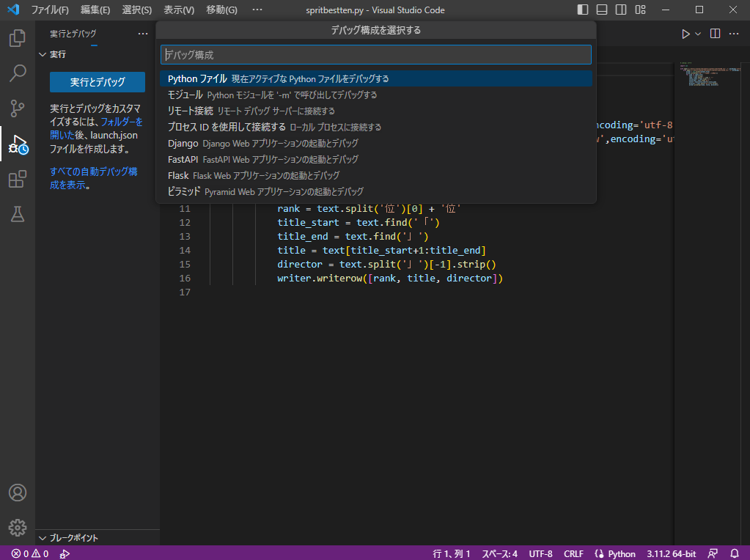This screenshot has height=560, width=750.
Task: Follow the フォルダーを開いた link
Action: click(97, 128)
